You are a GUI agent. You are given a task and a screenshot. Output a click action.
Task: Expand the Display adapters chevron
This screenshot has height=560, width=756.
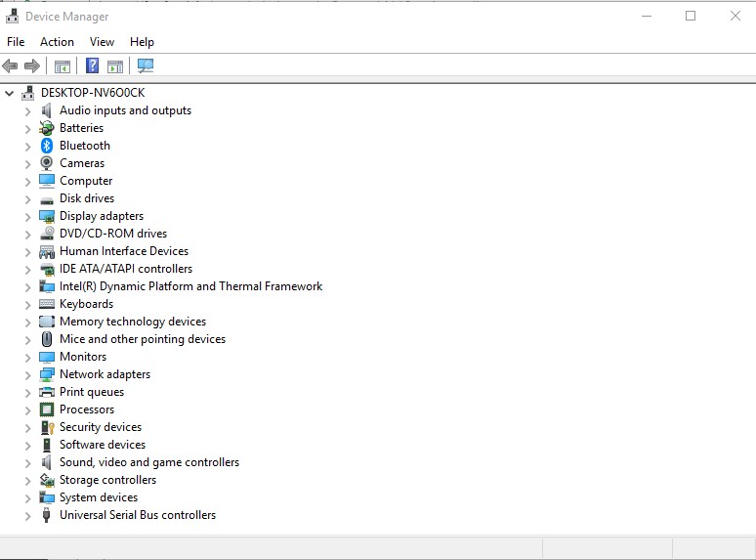pos(28,217)
